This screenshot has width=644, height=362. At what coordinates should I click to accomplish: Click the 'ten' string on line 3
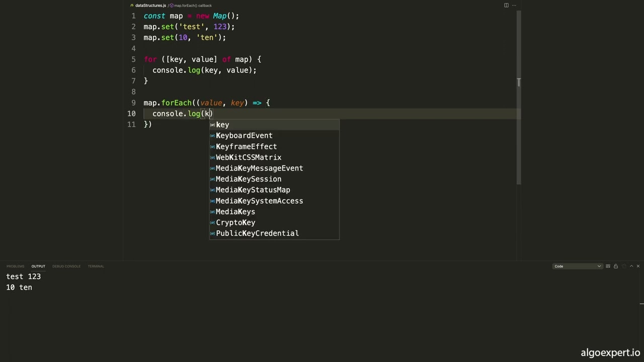[207, 38]
